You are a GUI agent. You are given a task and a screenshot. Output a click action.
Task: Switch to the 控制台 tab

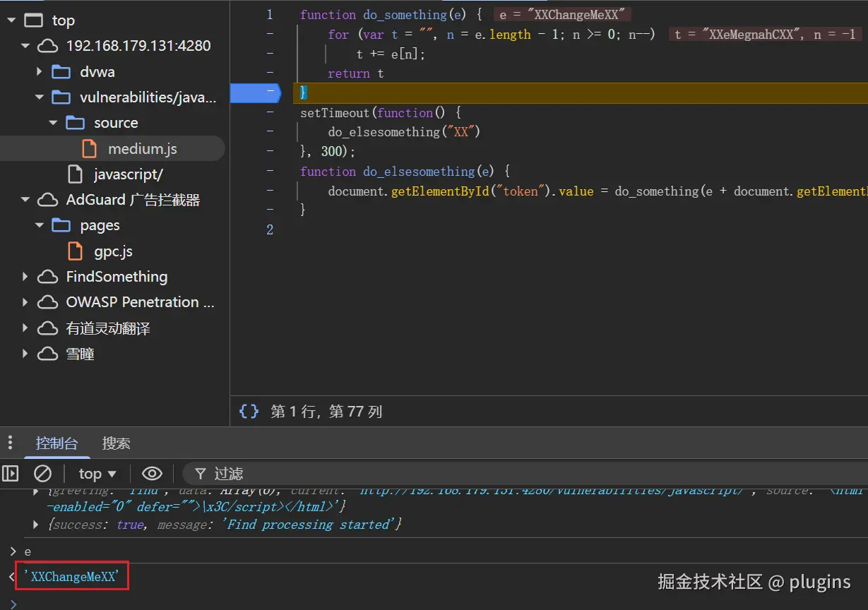click(x=57, y=443)
